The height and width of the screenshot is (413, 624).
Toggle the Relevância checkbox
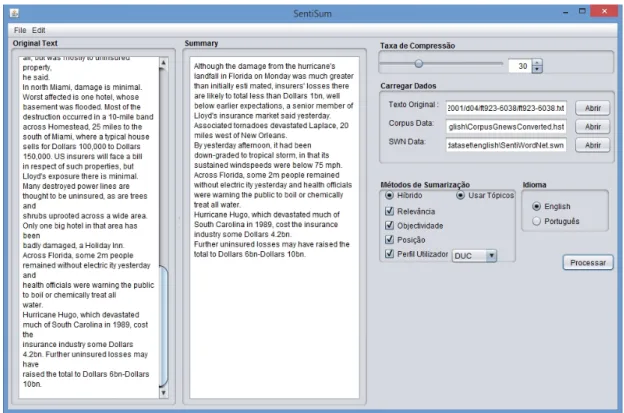coord(390,211)
